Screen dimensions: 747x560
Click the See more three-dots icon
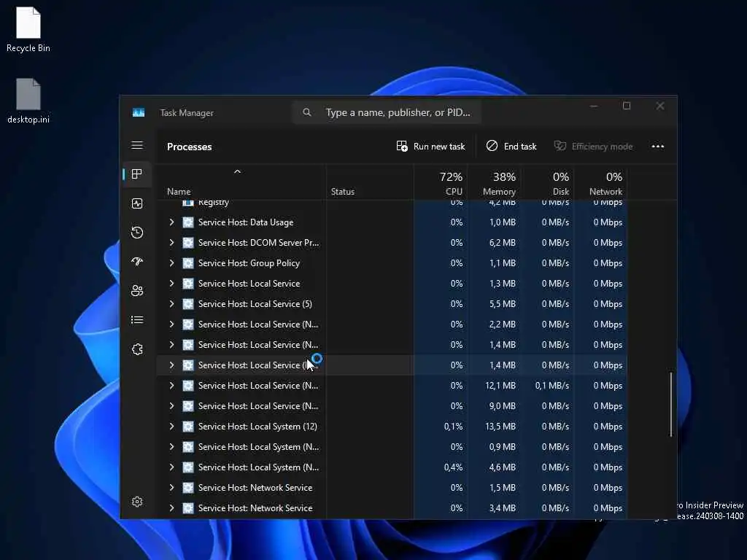click(658, 146)
